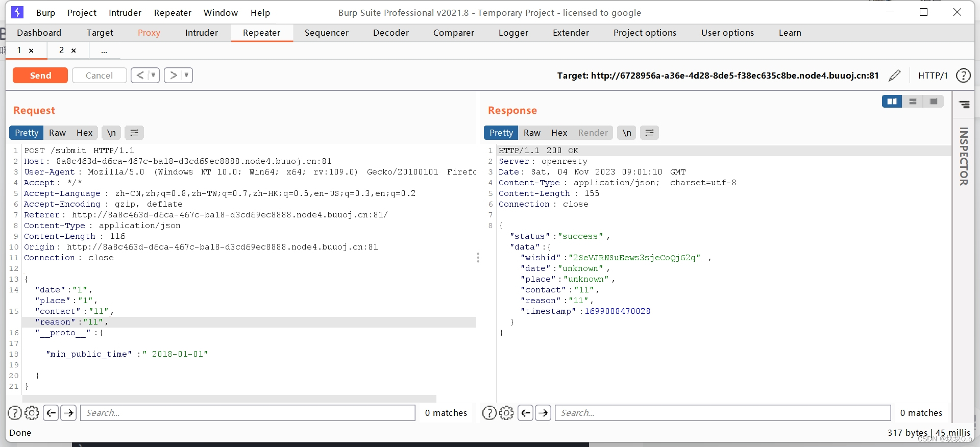This screenshot has height=447, width=980.
Task: Open the Intruder menu
Action: click(125, 13)
